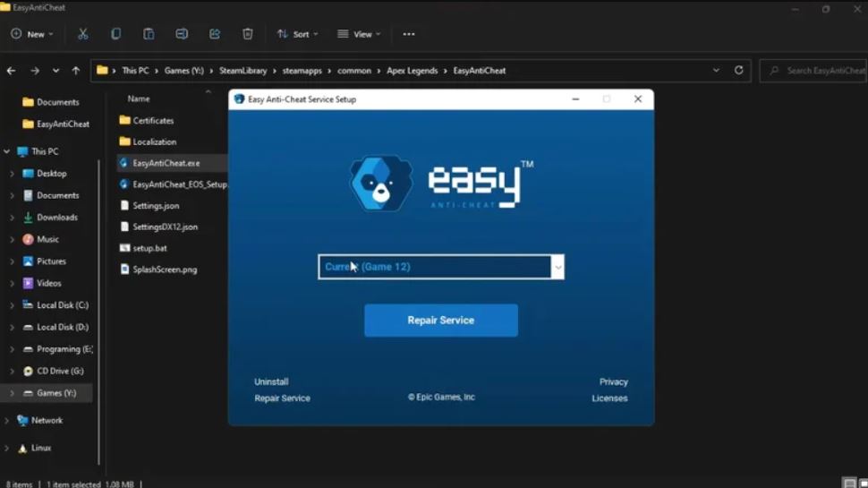Click Apex Legends breadcrumb segment
This screenshot has height=488, width=868.
click(413, 71)
